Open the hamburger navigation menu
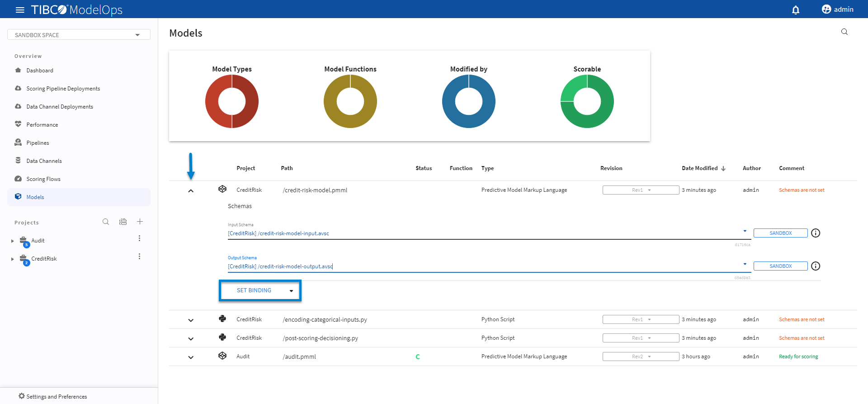This screenshot has height=404, width=868. point(20,10)
